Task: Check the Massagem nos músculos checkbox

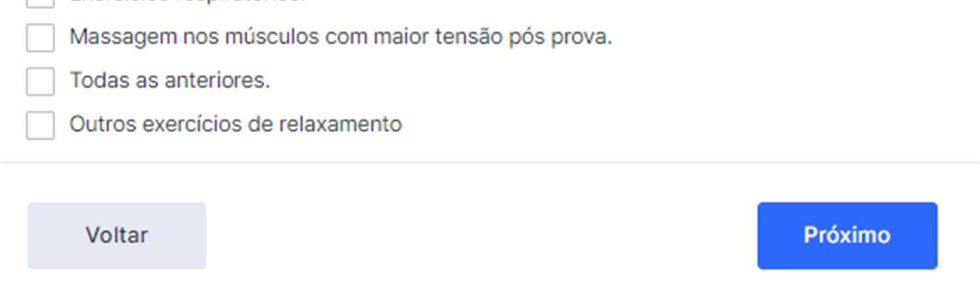Action: [40, 38]
